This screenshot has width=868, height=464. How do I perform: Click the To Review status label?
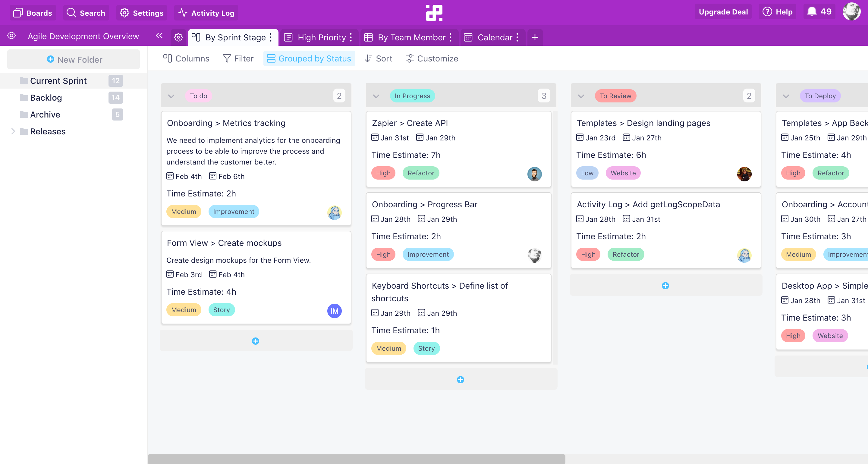[615, 96]
